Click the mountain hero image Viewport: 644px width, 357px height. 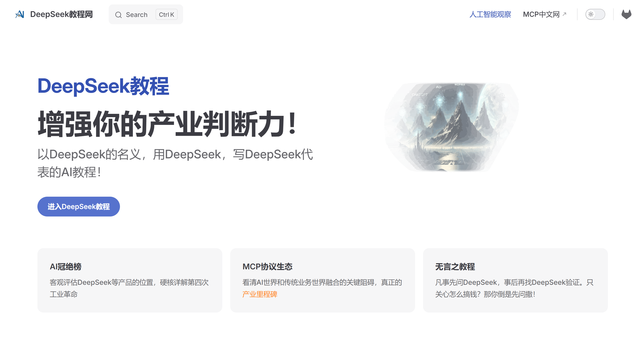(x=451, y=127)
